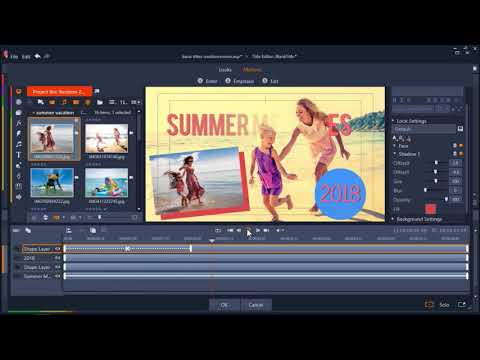Click the library scrollbar down arrow
Image resolution: width=480 pixels, height=360 pixels.
coord(139,209)
